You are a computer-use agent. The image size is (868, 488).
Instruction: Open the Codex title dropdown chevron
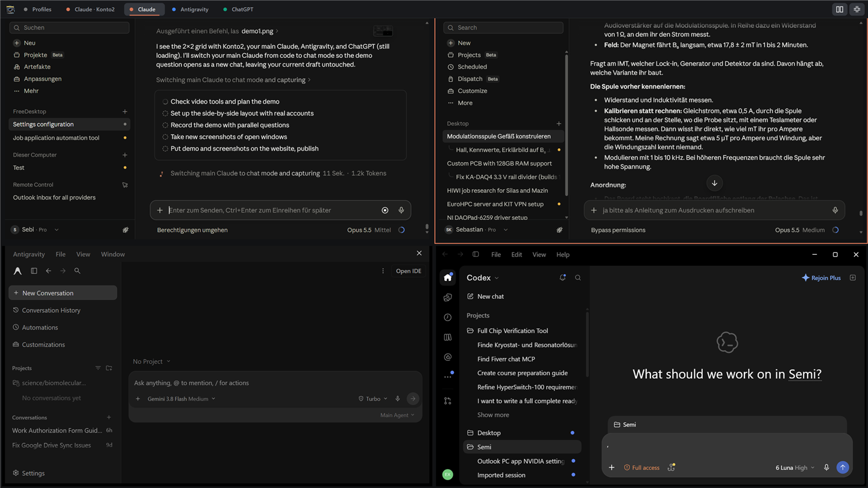coord(497,278)
